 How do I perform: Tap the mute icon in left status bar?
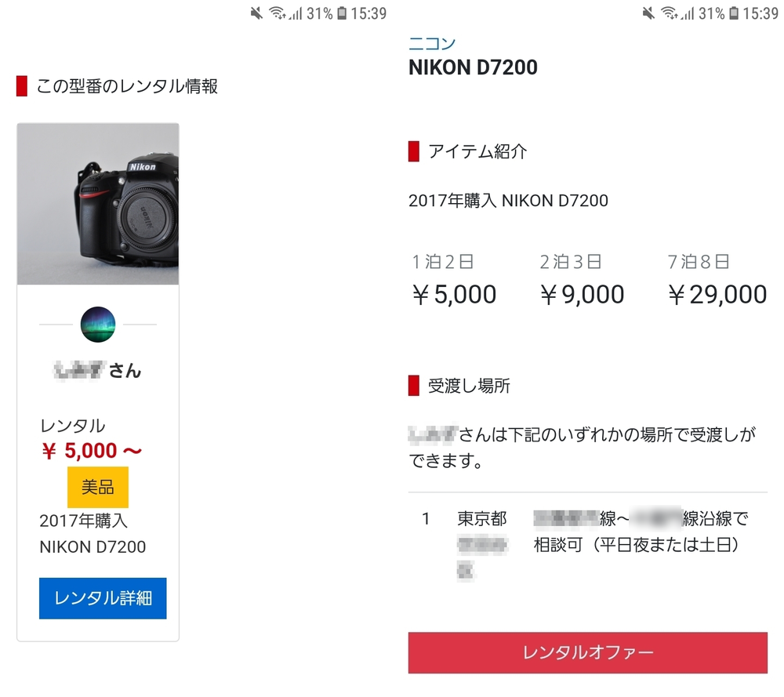(x=256, y=13)
